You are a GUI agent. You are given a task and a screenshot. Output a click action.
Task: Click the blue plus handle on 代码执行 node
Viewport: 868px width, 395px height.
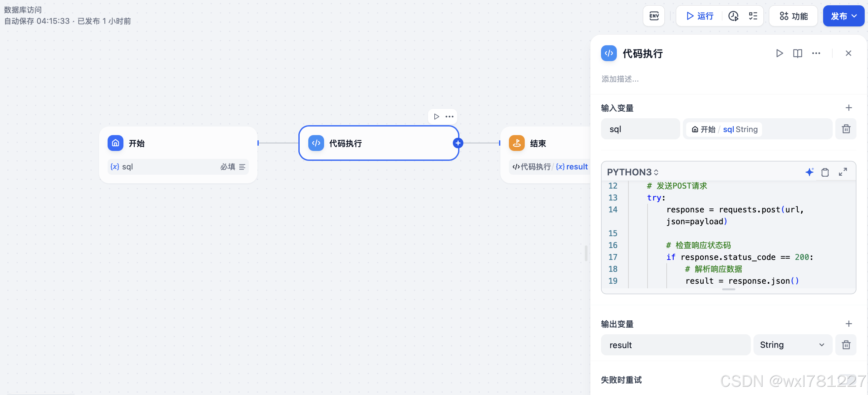click(x=458, y=143)
